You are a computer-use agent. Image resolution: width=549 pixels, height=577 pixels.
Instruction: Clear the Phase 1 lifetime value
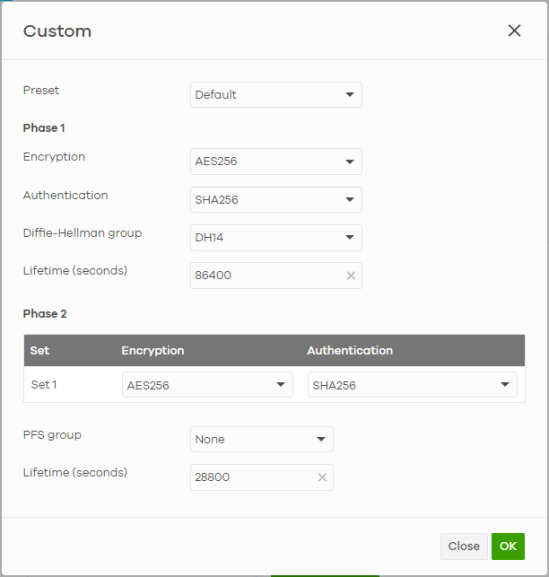[x=351, y=275]
